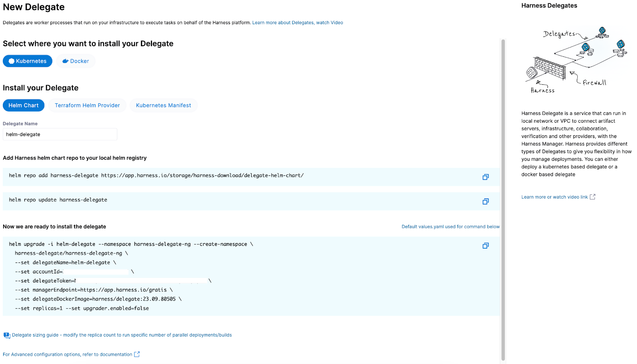The image size is (637, 364).
Task: Copy the helm upgrade install command
Action: [485, 246]
